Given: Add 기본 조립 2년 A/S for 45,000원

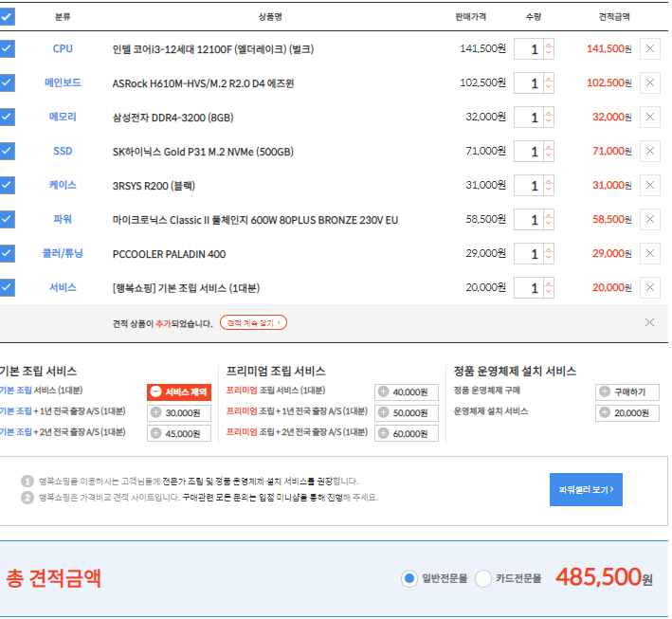Looking at the screenshot, I should [x=179, y=433].
